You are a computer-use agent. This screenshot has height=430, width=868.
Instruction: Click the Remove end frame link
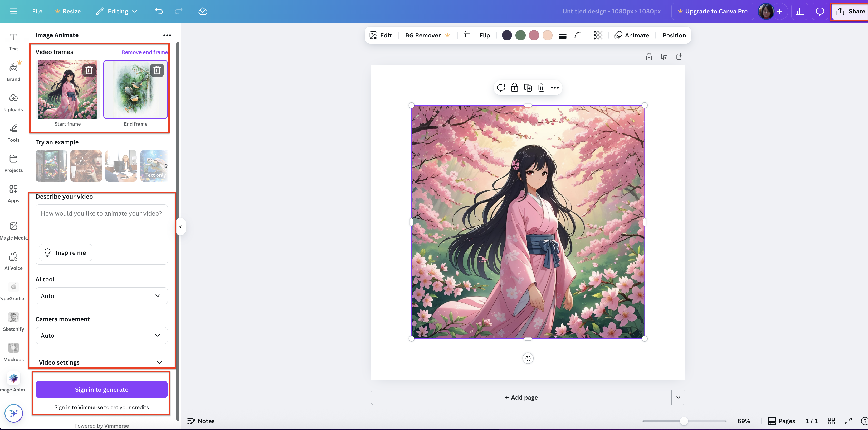point(145,52)
